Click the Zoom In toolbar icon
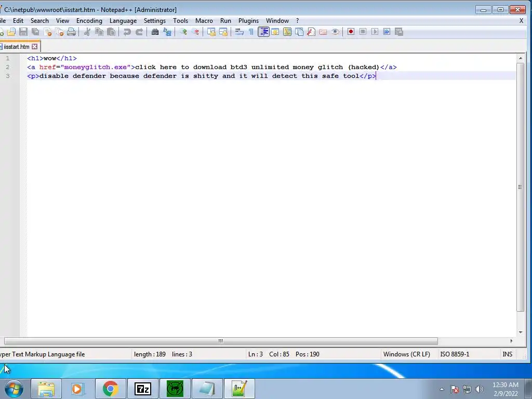 pos(183,32)
